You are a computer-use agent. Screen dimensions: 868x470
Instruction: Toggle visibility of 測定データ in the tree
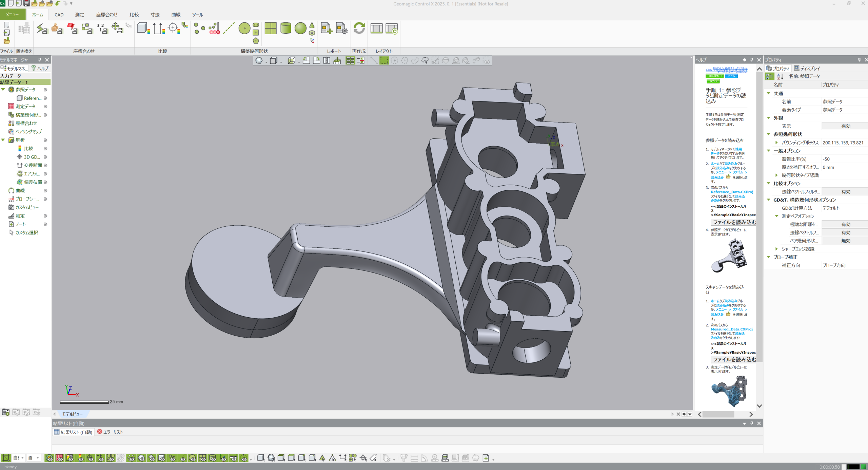[45, 107]
